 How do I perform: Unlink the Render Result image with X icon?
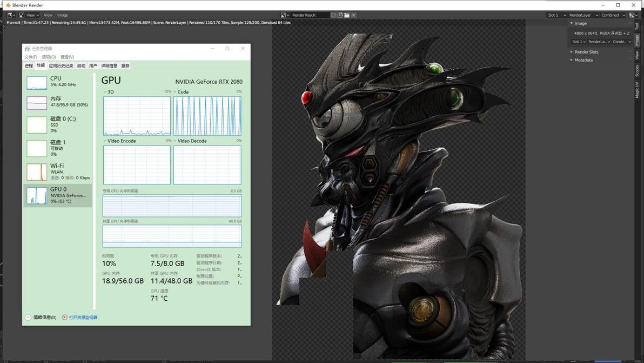pyautogui.click(x=354, y=15)
